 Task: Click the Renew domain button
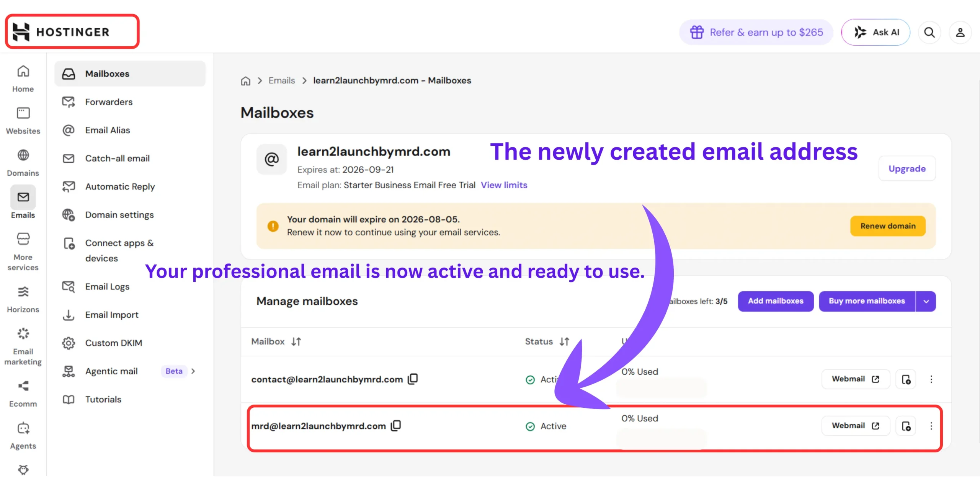[x=888, y=226]
